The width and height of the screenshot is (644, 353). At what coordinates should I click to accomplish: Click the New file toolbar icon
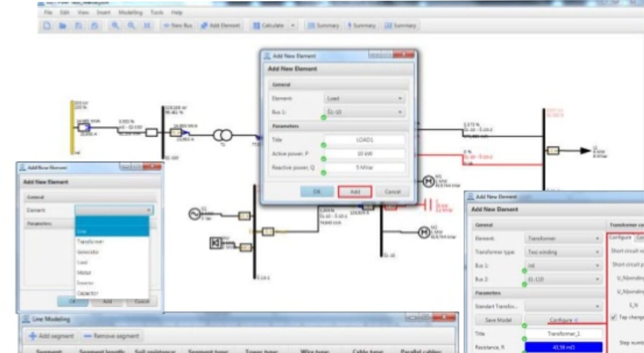47,26
